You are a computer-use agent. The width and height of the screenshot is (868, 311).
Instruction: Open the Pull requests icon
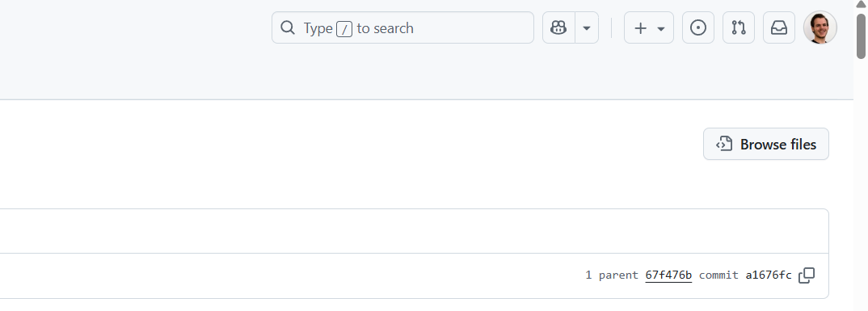click(x=739, y=27)
